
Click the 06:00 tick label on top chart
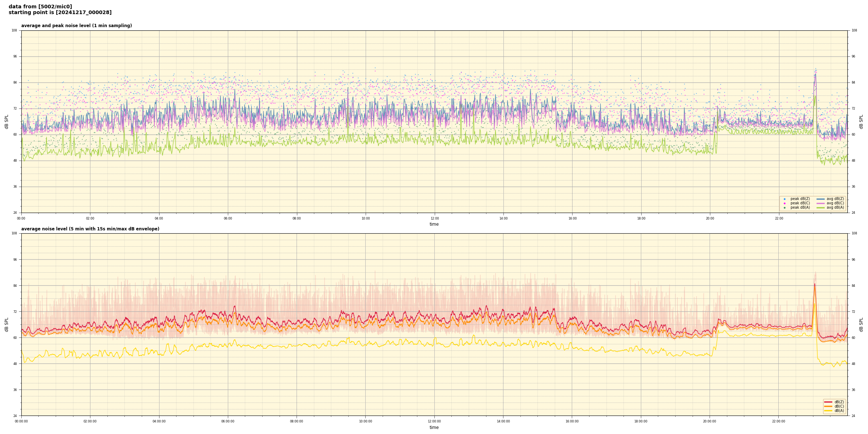[228, 218]
